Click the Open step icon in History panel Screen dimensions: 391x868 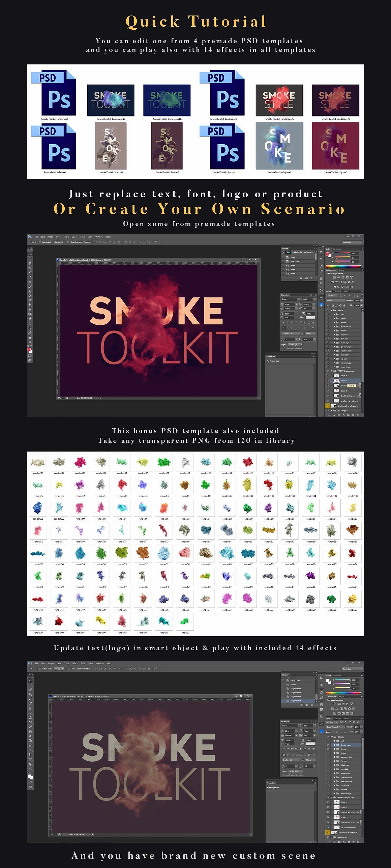pos(288,257)
